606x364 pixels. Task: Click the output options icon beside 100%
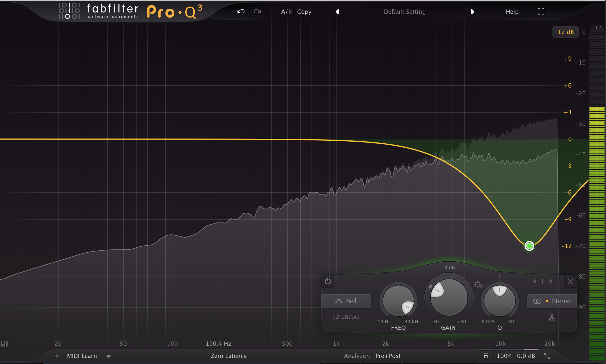pyautogui.click(x=485, y=356)
